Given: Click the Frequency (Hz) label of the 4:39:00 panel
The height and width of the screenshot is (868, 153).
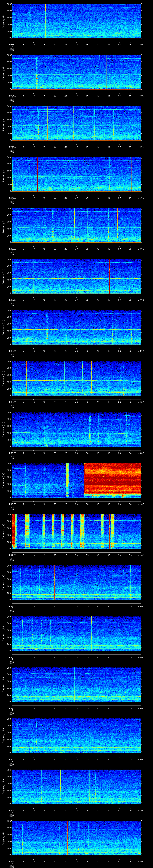Looking at the screenshot, I should pyautogui.click(x=3, y=429).
